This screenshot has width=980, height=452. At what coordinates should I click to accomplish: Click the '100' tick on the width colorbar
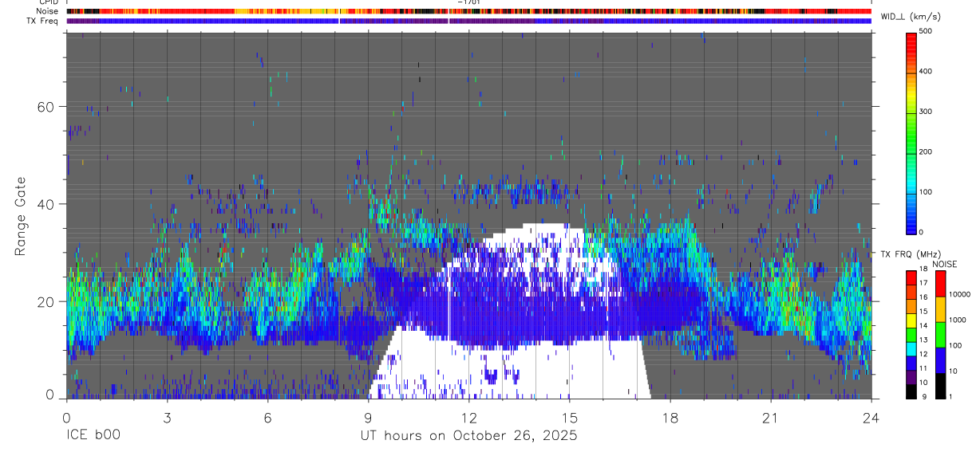tap(927, 191)
